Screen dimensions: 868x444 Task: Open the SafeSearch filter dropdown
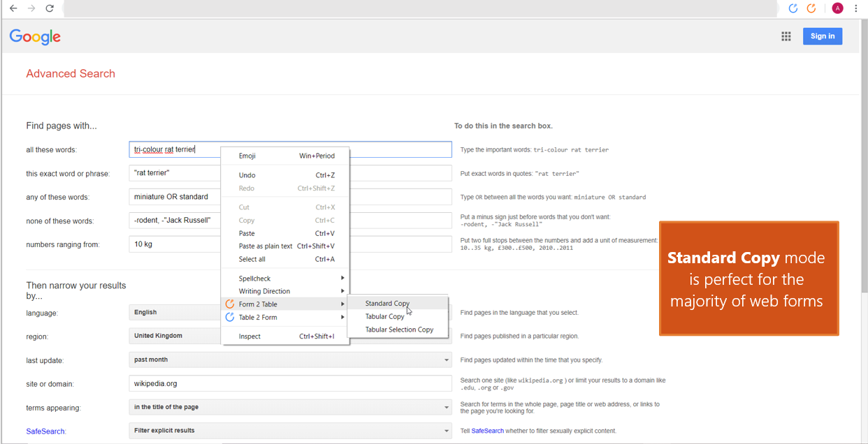pyautogui.click(x=290, y=431)
